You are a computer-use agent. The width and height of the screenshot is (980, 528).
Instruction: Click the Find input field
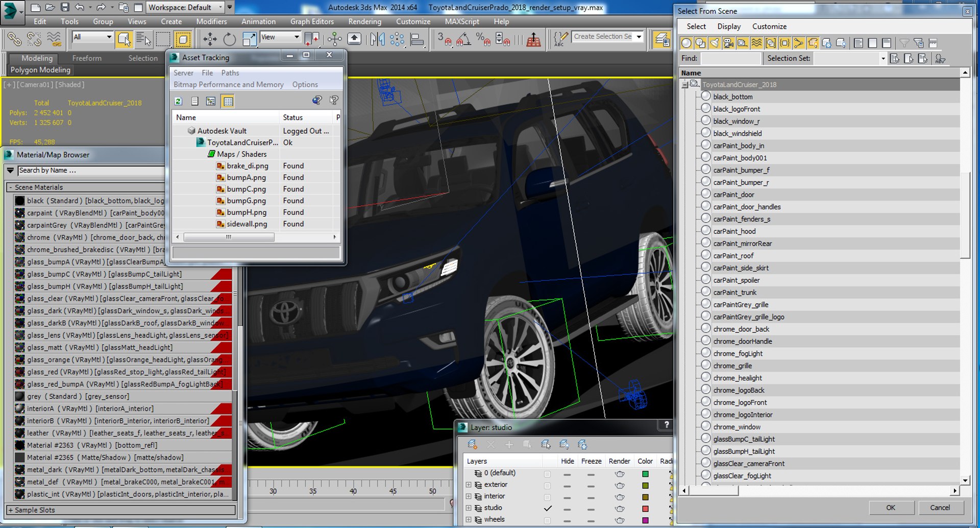pyautogui.click(x=730, y=58)
